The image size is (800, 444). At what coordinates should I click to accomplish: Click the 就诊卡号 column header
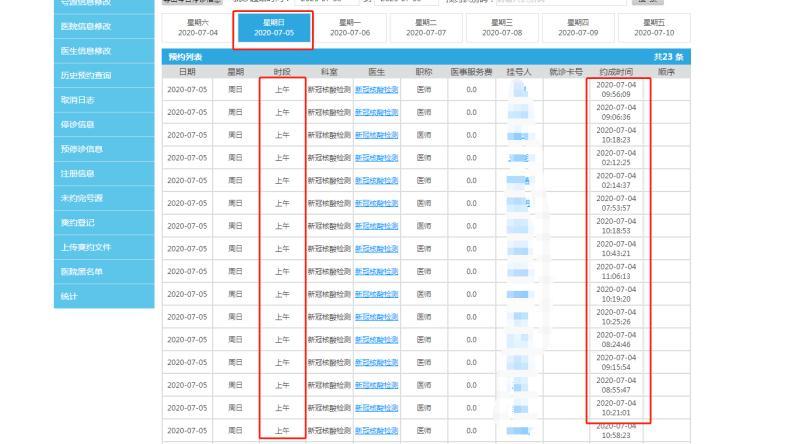(566, 72)
